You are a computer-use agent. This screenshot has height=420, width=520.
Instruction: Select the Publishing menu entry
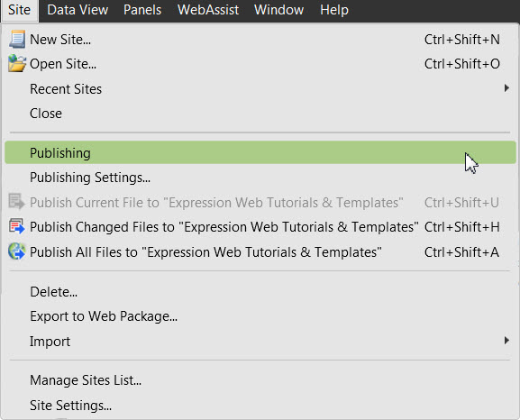(x=260, y=152)
